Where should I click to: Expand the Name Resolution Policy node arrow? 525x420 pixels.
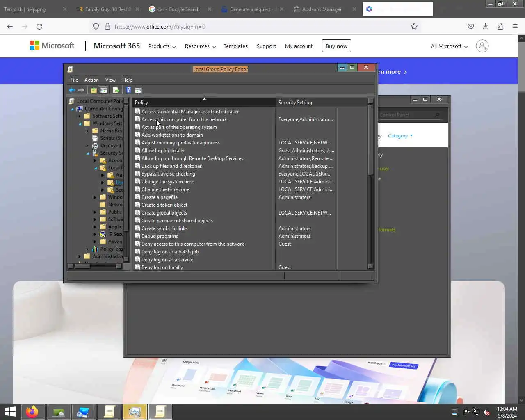(87, 131)
